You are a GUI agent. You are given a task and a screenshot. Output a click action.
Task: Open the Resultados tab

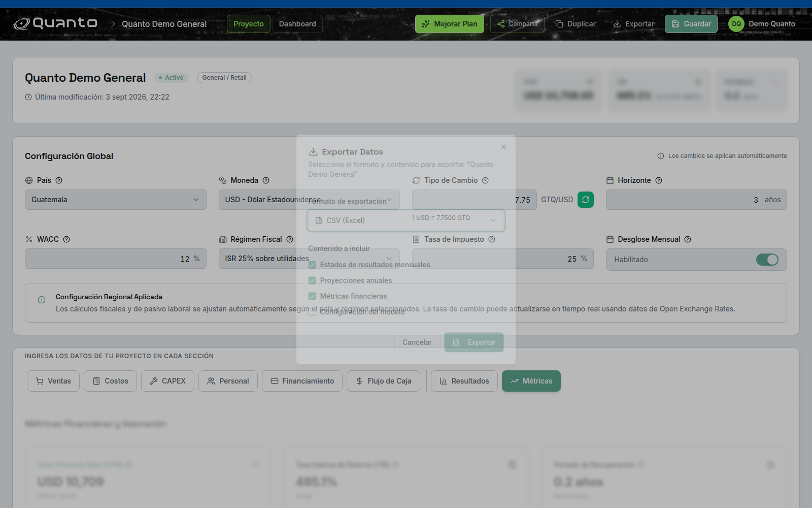pos(464,381)
